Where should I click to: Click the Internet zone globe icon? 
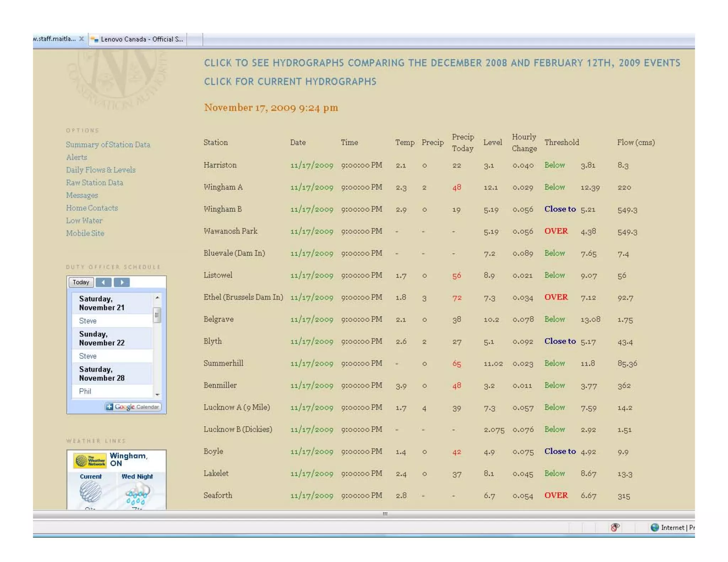point(654,527)
